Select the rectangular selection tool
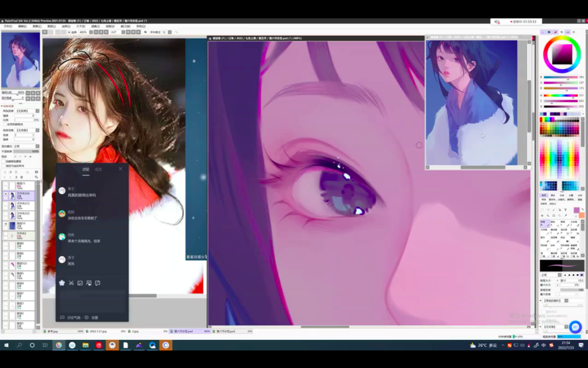 pyautogui.click(x=542, y=210)
